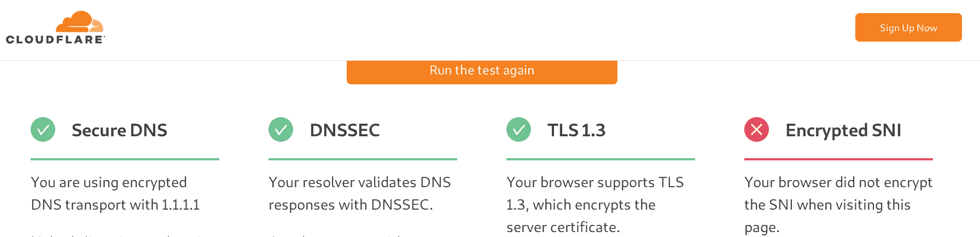This screenshot has width=980, height=237.
Task: Click the browser did not encrypt SNI text
Action: point(838,205)
